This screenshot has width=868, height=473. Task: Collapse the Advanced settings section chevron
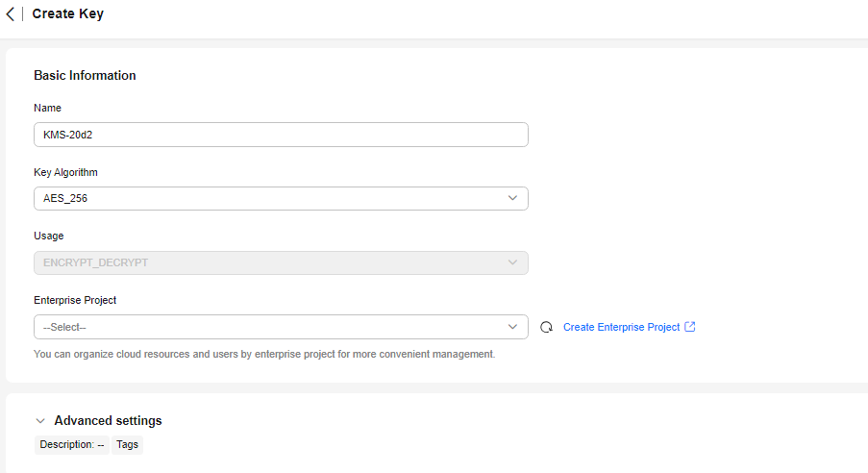[x=40, y=421]
